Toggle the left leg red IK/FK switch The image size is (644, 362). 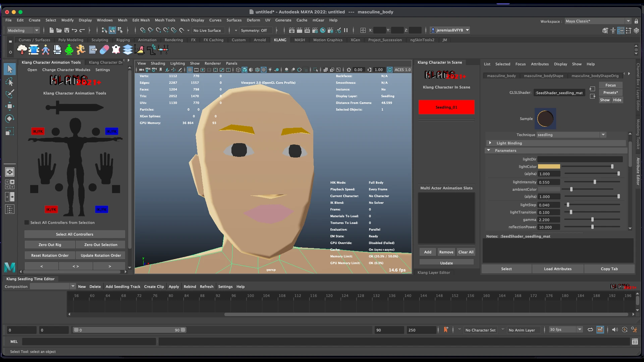(51, 209)
